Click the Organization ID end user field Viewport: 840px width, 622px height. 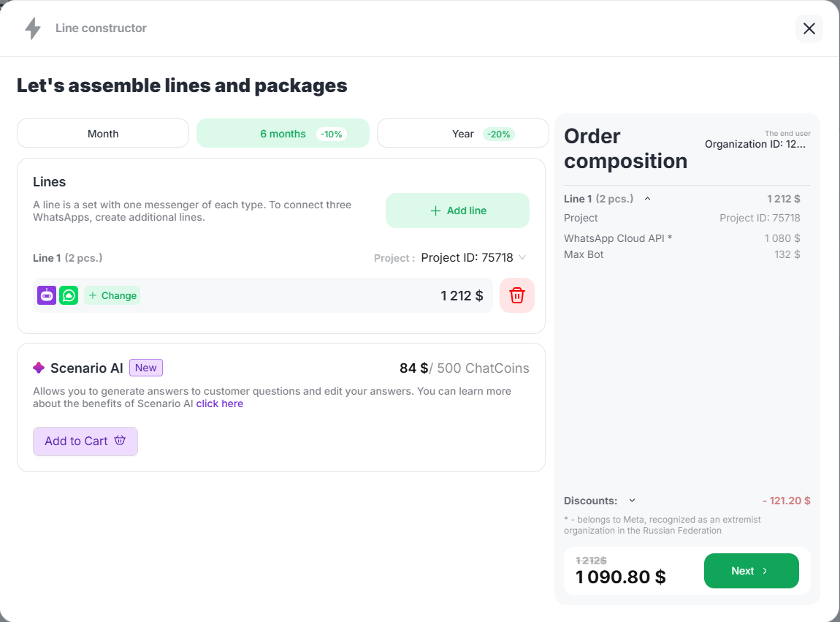755,144
